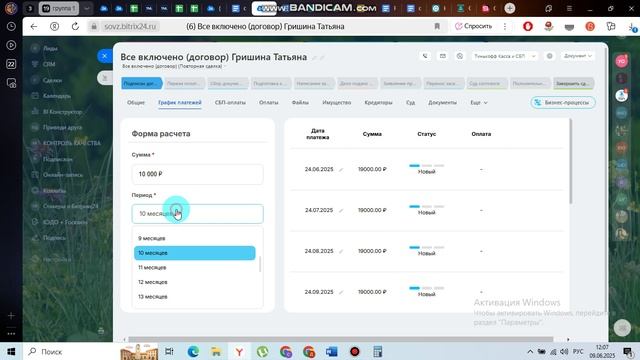Open КОНТРОЛЬ КАЧЕСТВА in the left sidebar
640x360 pixels.
tap(71, 143)
